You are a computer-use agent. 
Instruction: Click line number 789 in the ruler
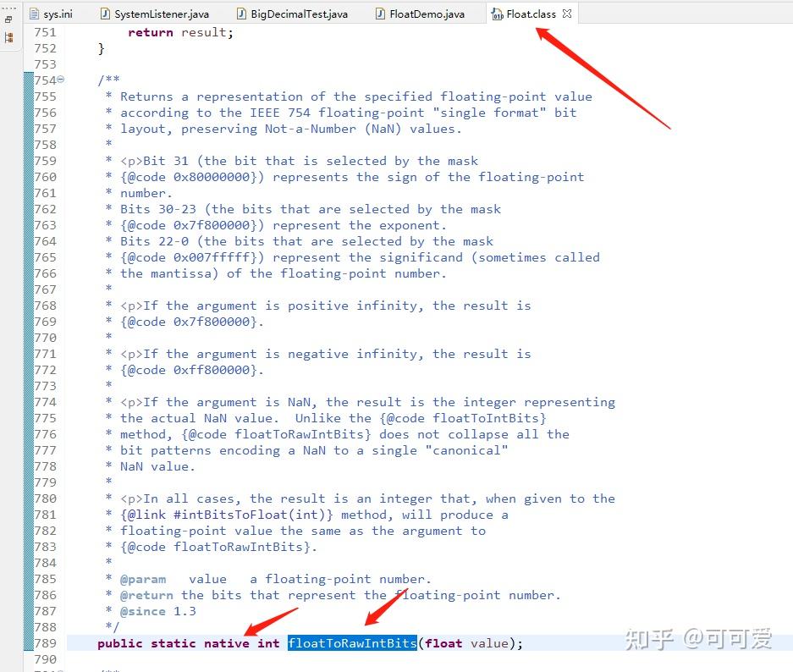[46, 643]
